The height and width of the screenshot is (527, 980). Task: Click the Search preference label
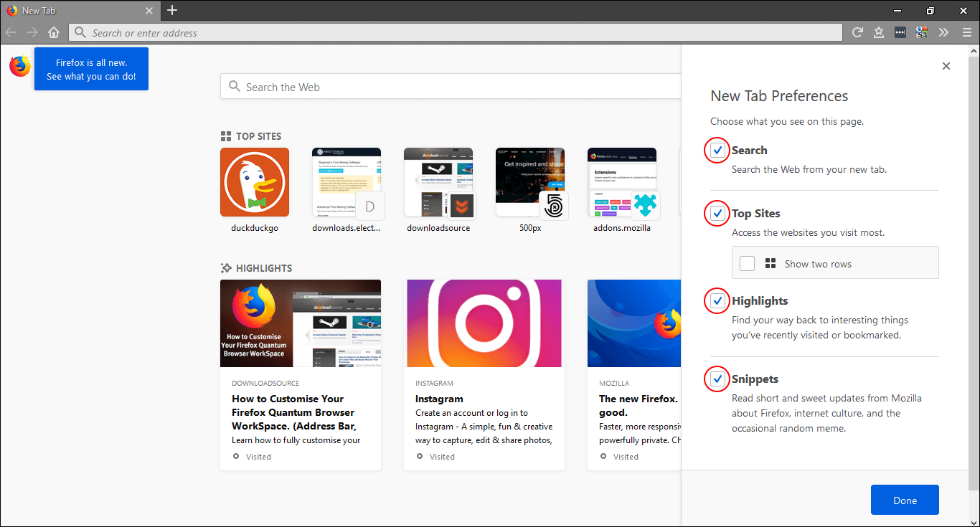[750, 151]
